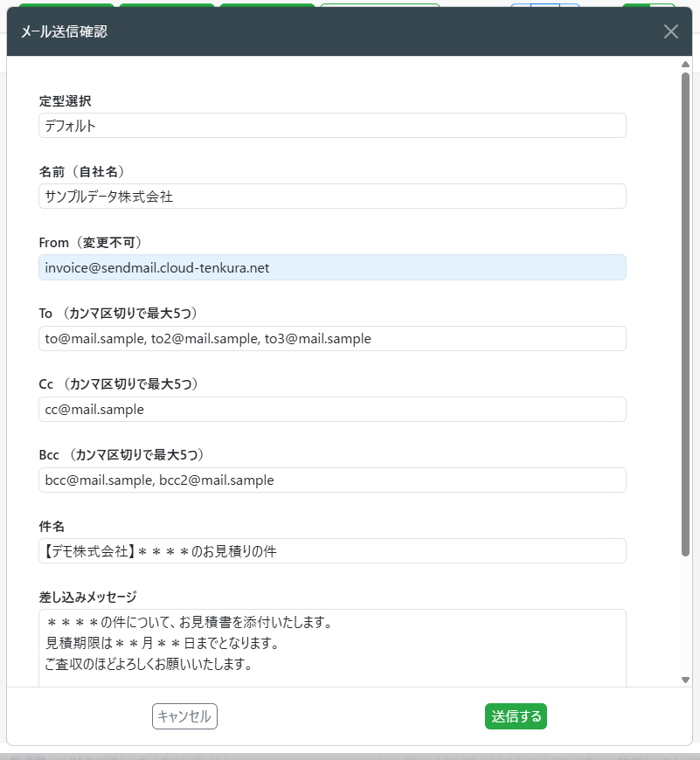Click the scrollbar down arrow
Image resolution: width=700 pixels, height=760 pixels.
pyautogui.click(x=686, y=680)
